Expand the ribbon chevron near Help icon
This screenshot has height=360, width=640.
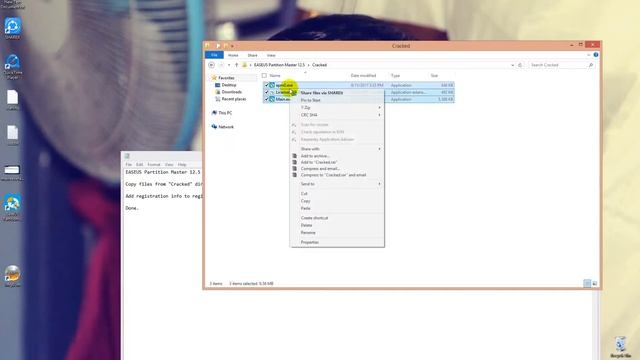coord(589,55)
